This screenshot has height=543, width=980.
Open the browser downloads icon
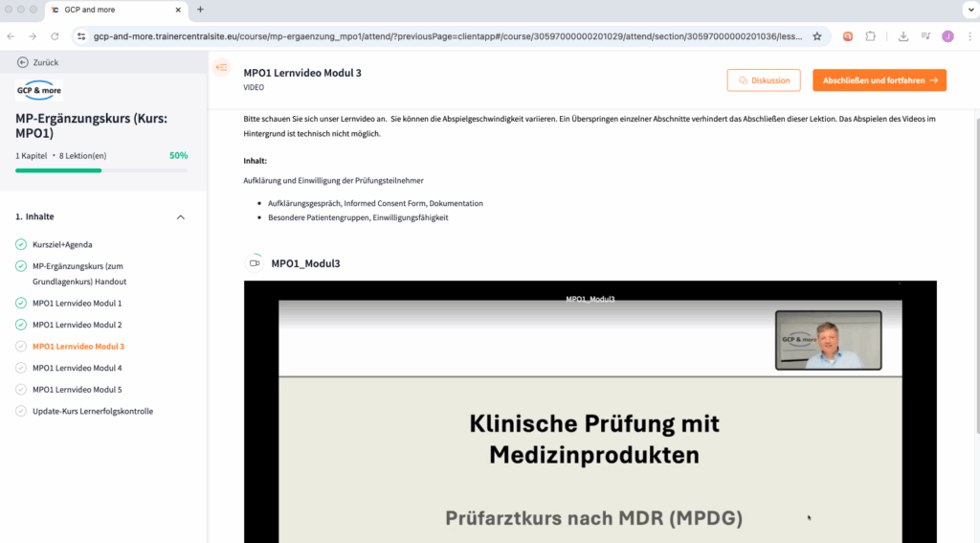click(903, 36)
